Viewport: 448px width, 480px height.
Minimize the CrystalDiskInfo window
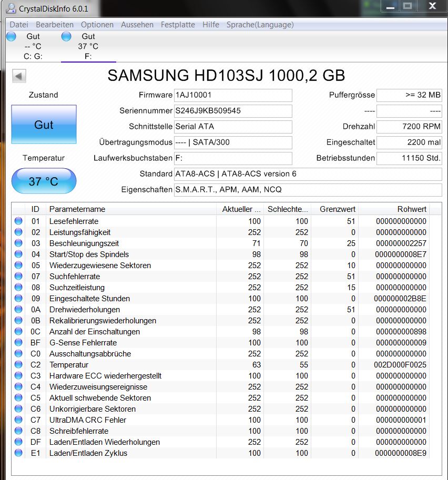tap(391, 6)
